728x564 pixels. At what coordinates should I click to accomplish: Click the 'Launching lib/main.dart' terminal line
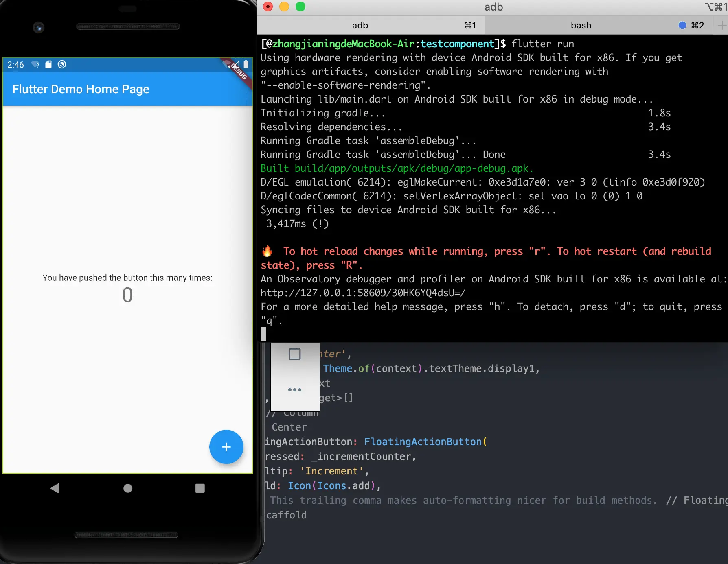[x=457, y=99]
